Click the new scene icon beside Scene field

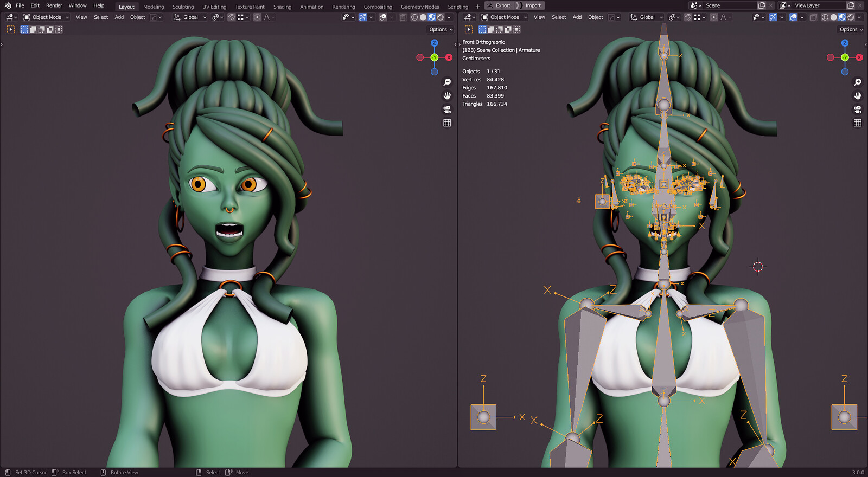762,5
